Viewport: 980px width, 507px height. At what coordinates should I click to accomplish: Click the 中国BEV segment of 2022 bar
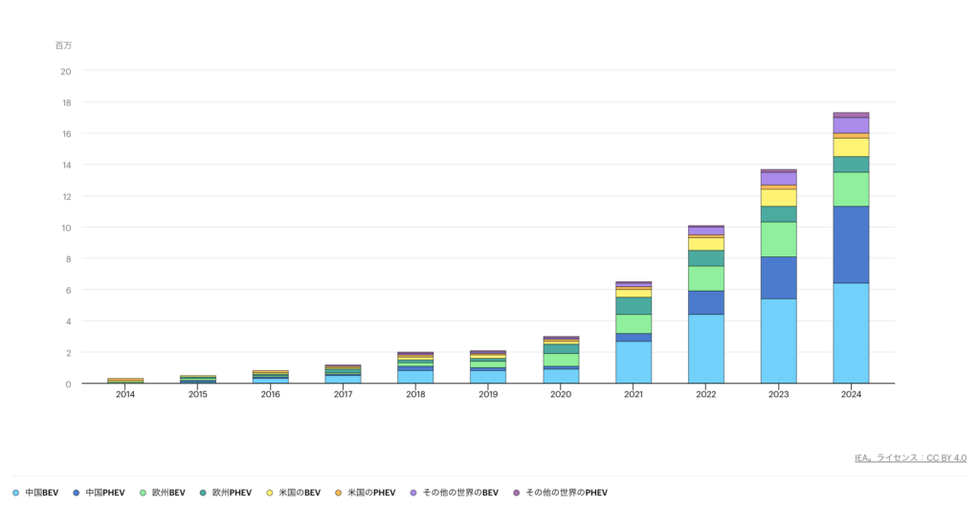pyautogui.click(x=705, y=348)
